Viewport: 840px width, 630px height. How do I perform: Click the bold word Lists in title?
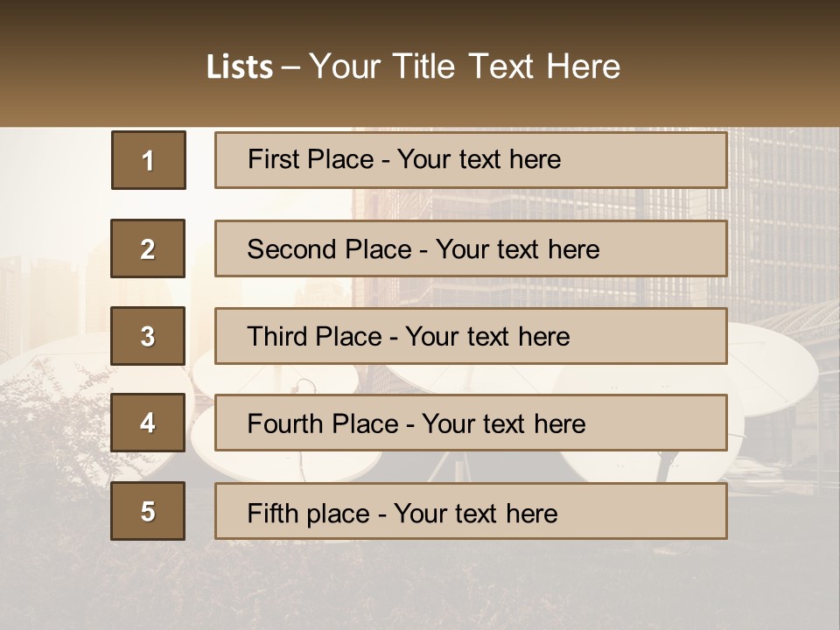pos(240,66)
